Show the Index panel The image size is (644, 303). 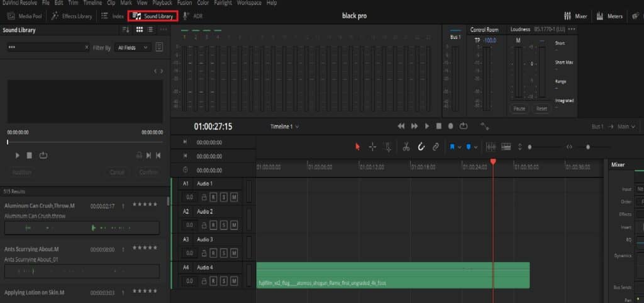[x=113, y=16]
